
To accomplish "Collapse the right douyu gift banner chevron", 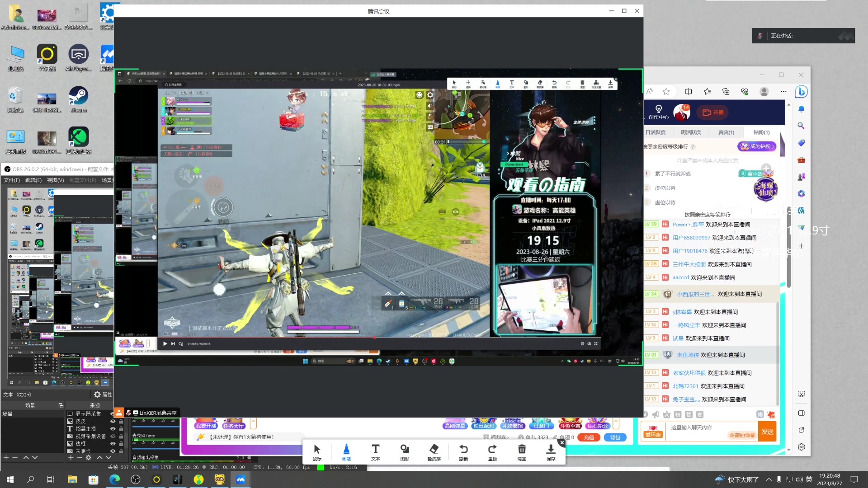I will click(x=616, y=423).
